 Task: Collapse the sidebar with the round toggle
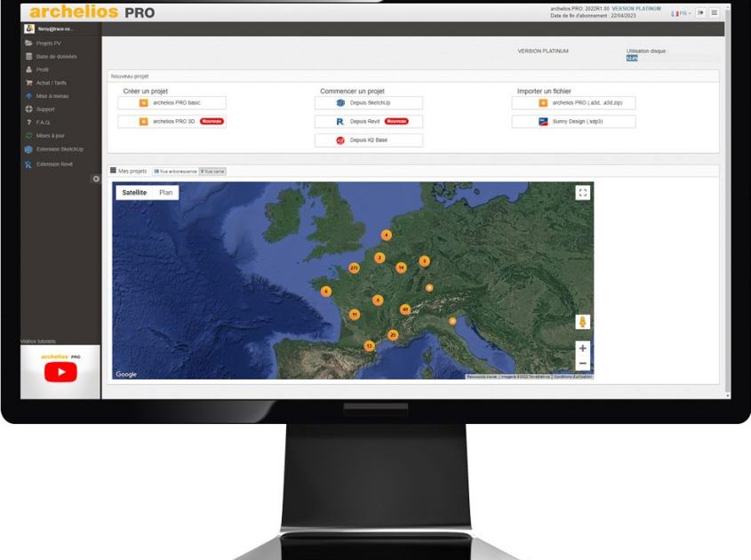pos(96,179)
